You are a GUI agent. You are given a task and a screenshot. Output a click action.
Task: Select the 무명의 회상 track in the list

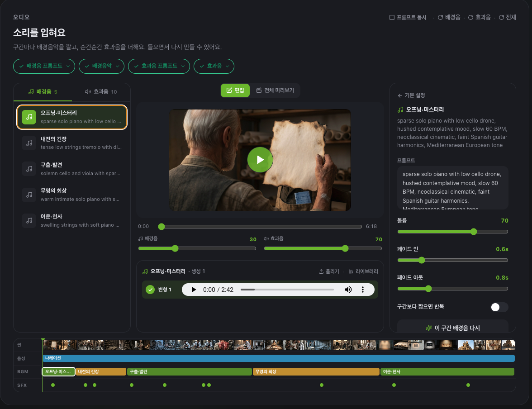click(72, 195)
